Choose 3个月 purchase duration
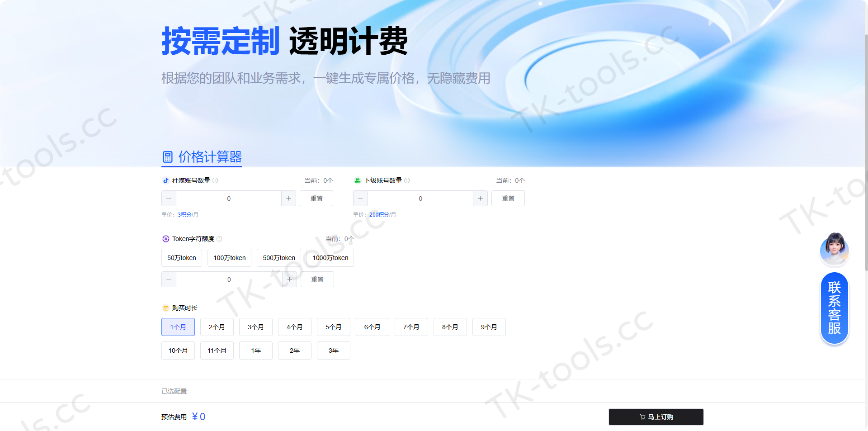 pos(256,327)
